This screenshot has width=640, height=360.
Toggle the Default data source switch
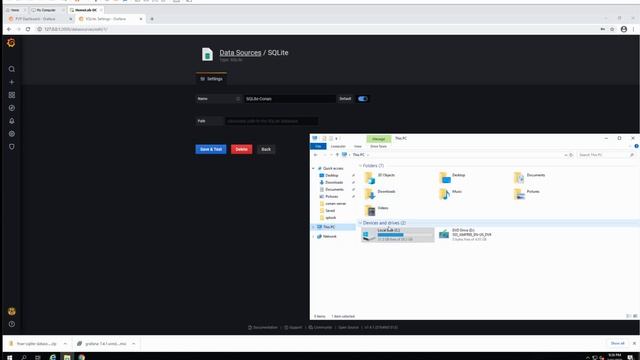point(362,99)
